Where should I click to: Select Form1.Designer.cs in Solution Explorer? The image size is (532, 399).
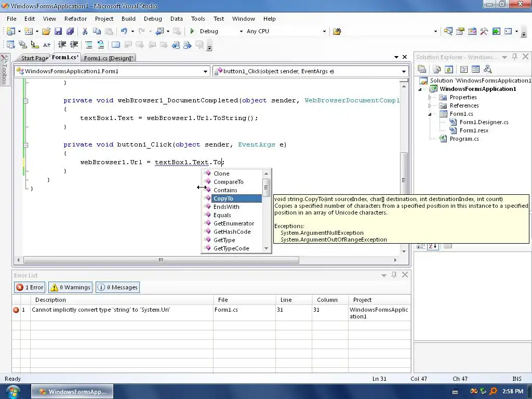(484, 122)
